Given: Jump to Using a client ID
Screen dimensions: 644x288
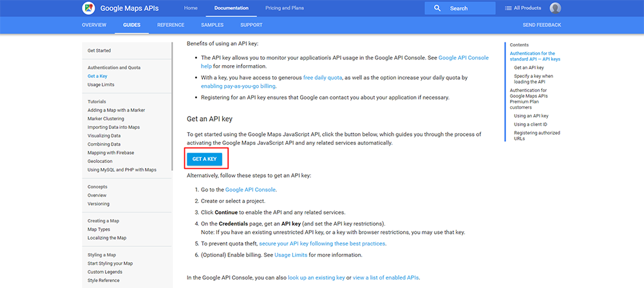Looking at the screenshot, I should tap(531, 124).
